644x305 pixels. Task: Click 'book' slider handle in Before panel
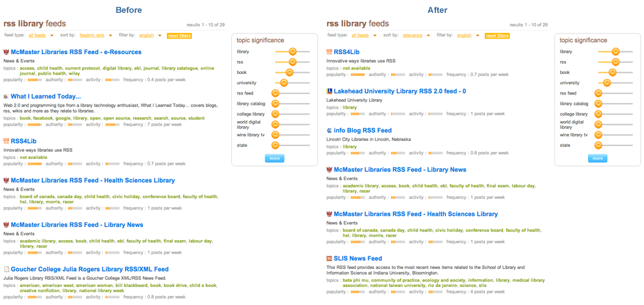click(x=289, y=72)
